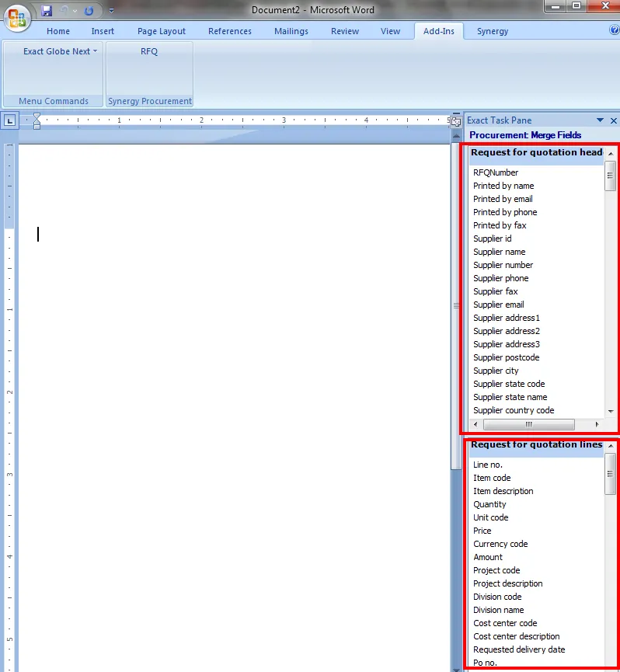Click the tab stop selector left of ruler
This screenshot has height=672, width=620.
coord(9,120)
